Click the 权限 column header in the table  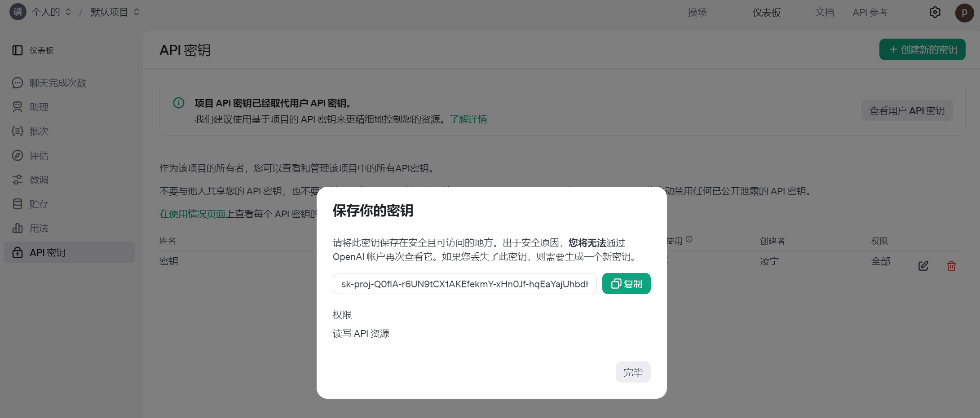879,241
